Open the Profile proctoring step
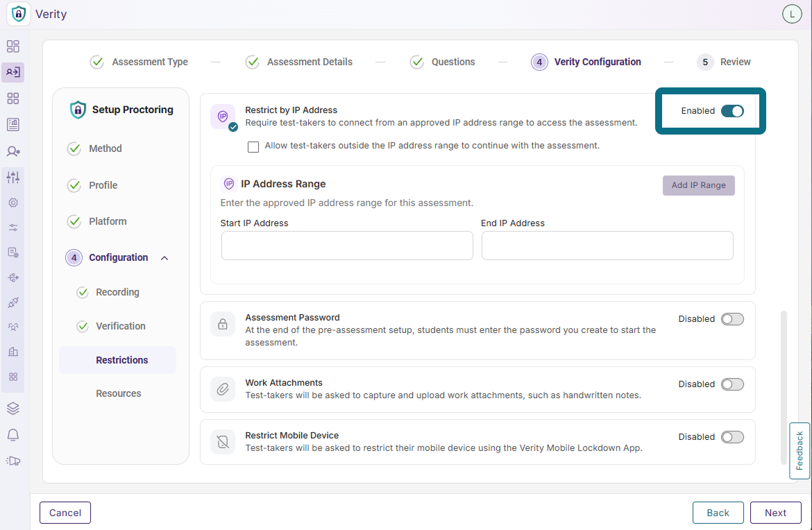 click(x=93, y=185)
